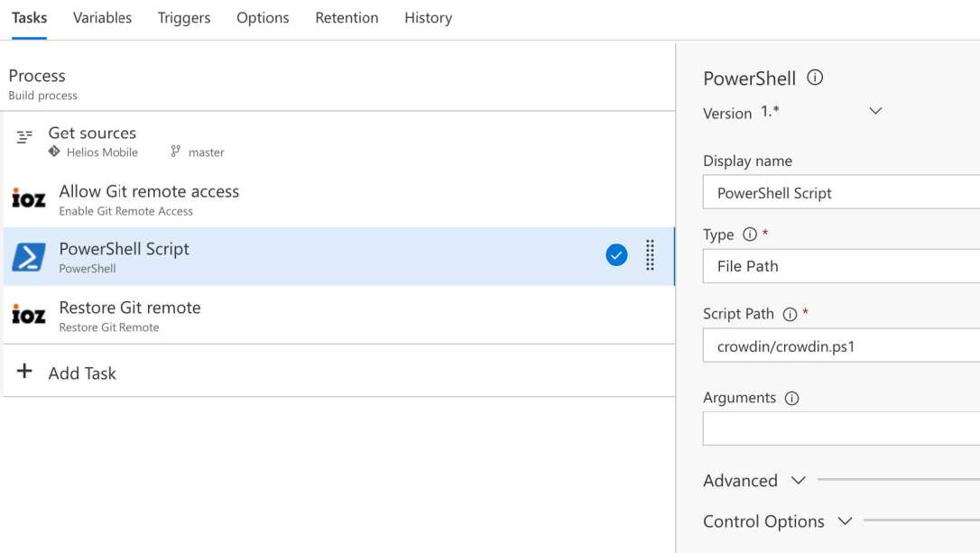
Task: Click the master branch label
Action: tap(207, 152)
